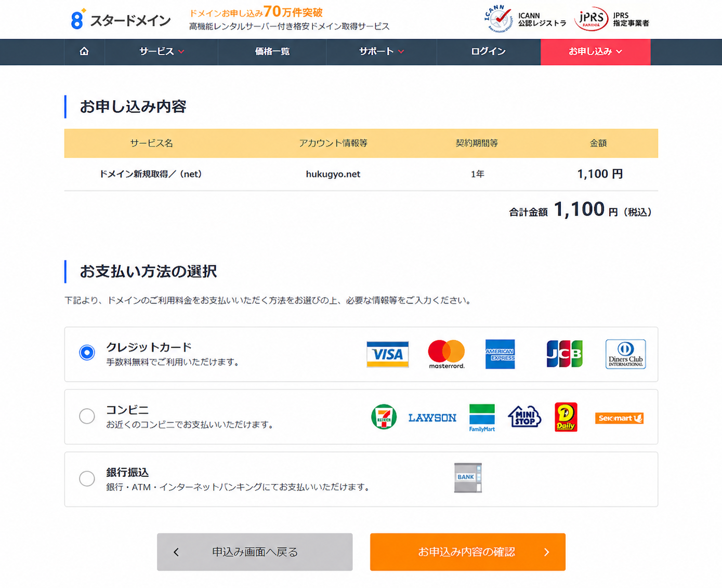Click the 銀行・ATM・インターネットバンキング description
The width and height of the screenshot is (722, 588).
click(x=239, y=487)
